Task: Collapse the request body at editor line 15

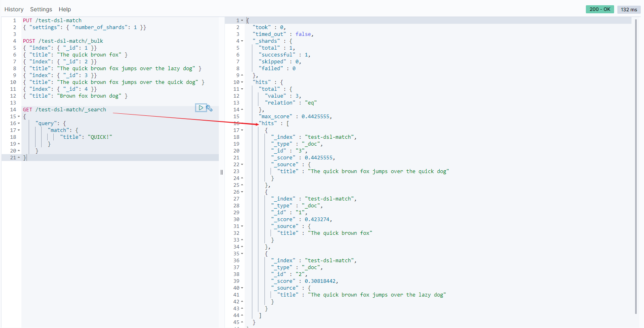Action: coord(19,117)
